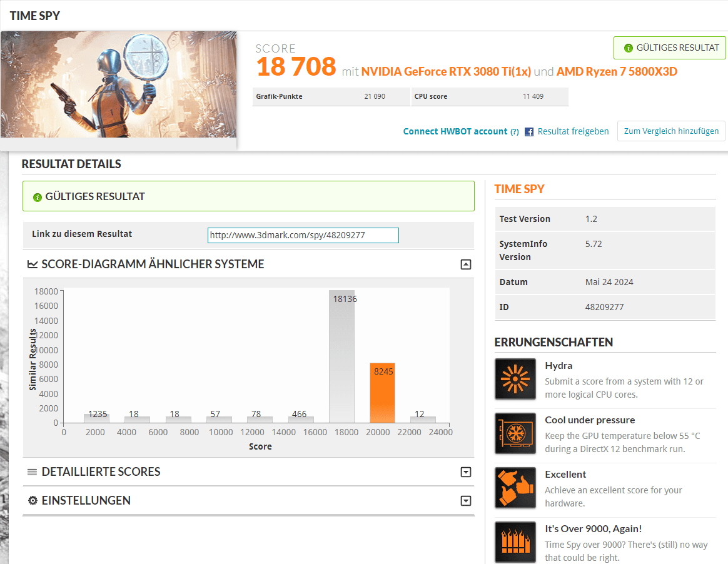Click the It's Over 9000, Again! title

pyautogui.click(x=594, y=529)
